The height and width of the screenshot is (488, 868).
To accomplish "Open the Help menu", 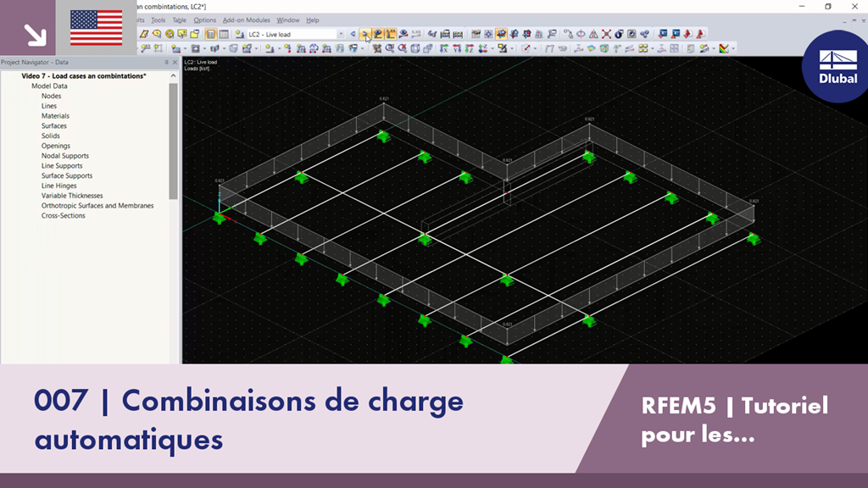I will click(313, 20).
